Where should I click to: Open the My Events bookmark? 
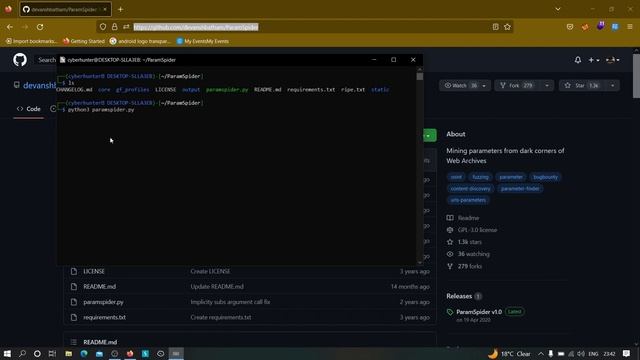(202, 41)
